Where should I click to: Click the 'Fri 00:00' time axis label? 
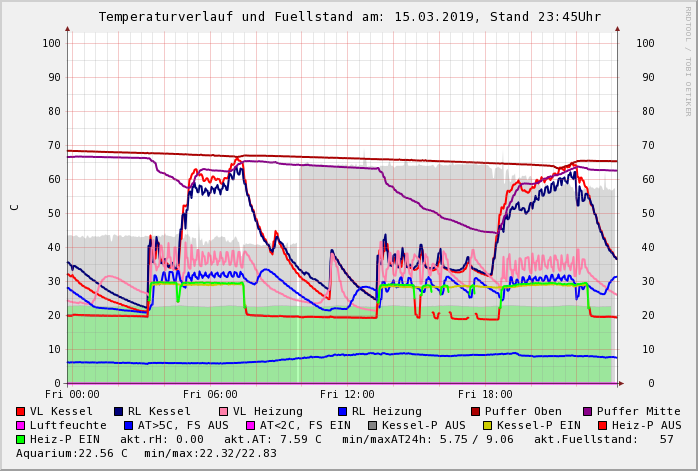pos(72,394)
